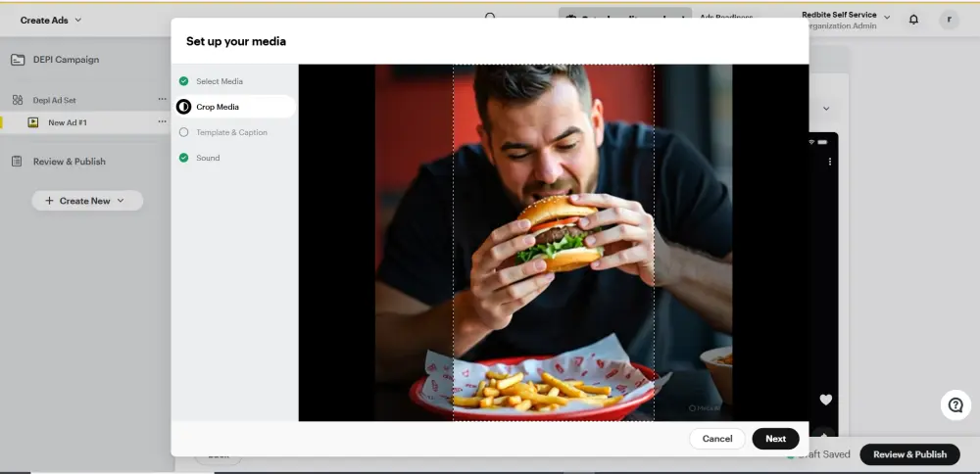Screen dimensions: 980x474
Task: Click the DEPI Campaign folder icon
Action: (x=18, y=60)
